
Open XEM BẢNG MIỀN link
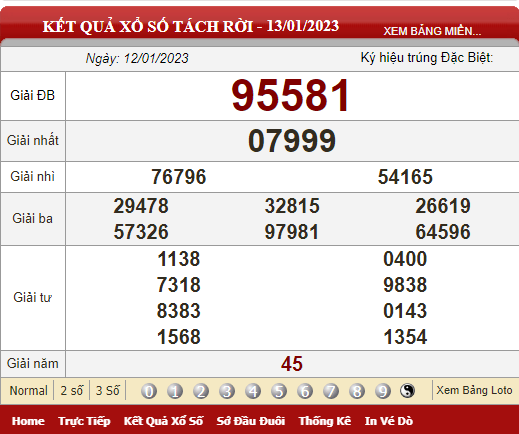[432, 31]
